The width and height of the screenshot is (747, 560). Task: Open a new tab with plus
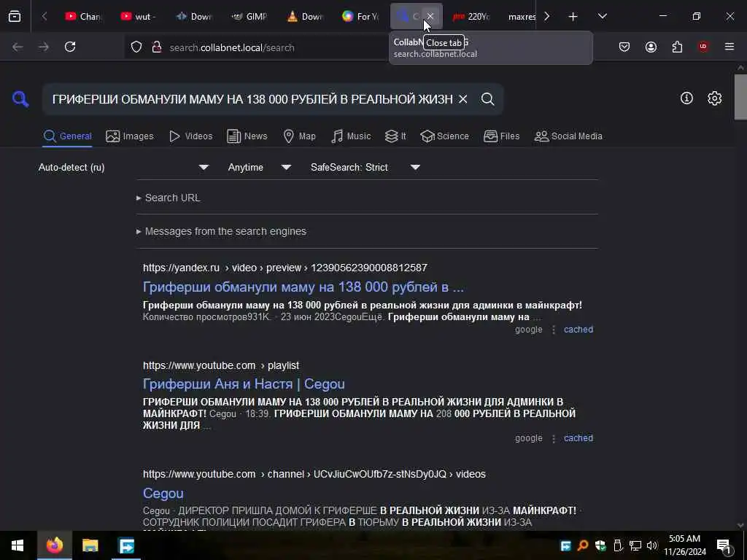pos(573,17)
